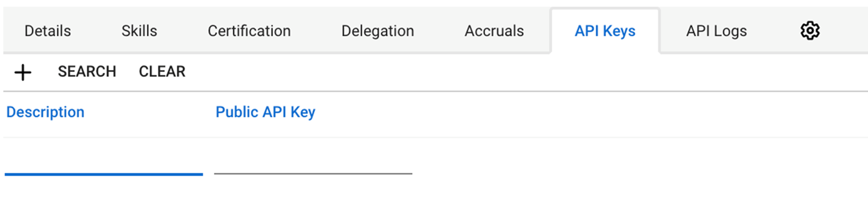Show API request history in API Logs
Viewport: 868px width, 203px height.
(716, 31)
